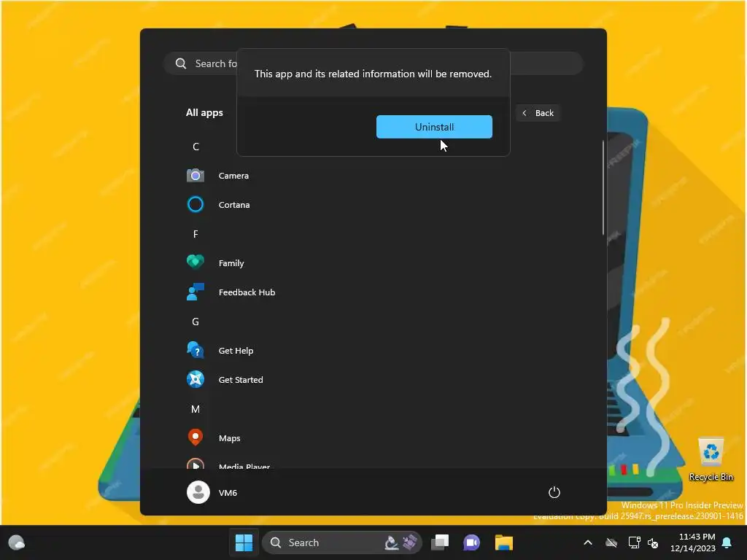This screenshot has height=560, width=747.
Task: Click the OneDrive cloud tray icon
Action: 611,542
